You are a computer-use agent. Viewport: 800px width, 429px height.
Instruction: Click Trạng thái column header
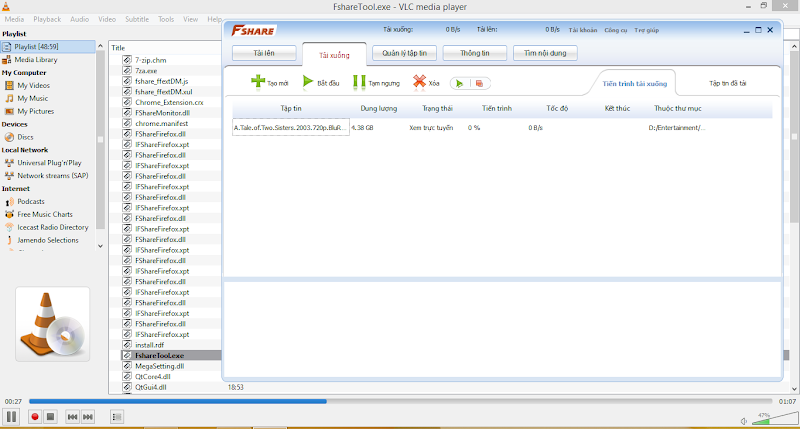(437, 108)
